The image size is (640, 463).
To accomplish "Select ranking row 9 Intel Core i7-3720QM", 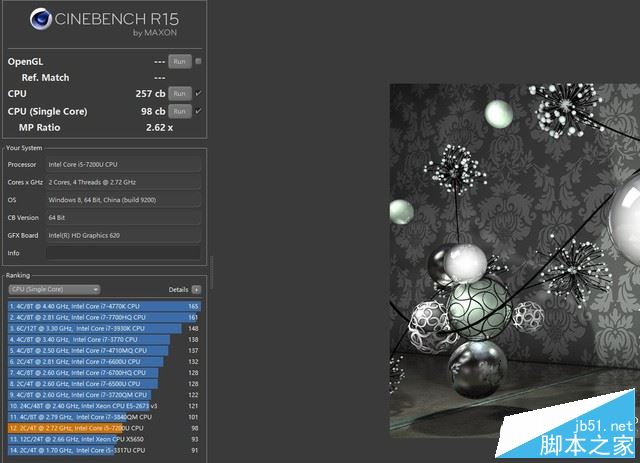I will pyautogui.click(x=104, y=395).
